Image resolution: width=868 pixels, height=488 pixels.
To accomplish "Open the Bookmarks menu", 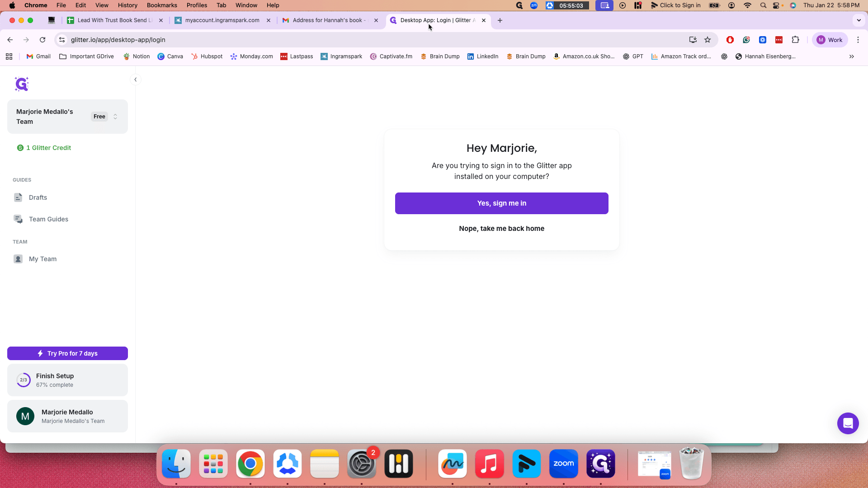I will point(162,5).
